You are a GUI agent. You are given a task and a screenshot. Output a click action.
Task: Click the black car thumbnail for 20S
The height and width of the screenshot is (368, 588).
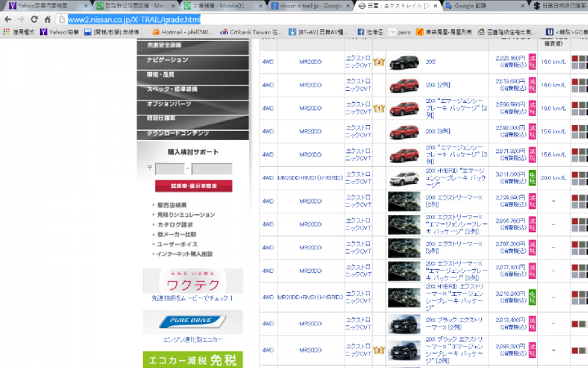[404, 62]
